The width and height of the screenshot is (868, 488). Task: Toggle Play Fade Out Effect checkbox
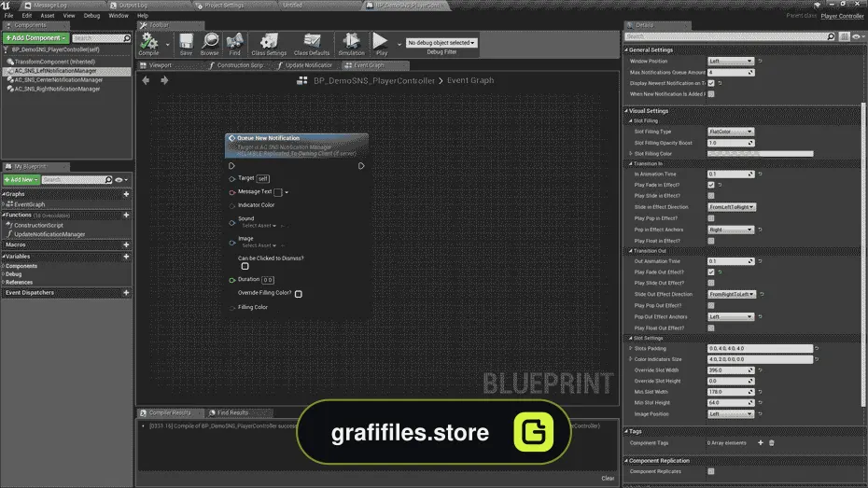pos(711,272)
